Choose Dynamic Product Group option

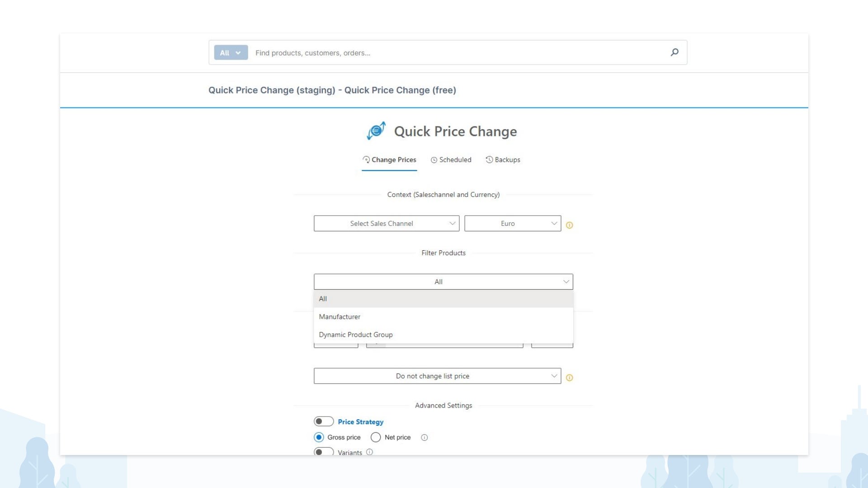tap(443, 335)
